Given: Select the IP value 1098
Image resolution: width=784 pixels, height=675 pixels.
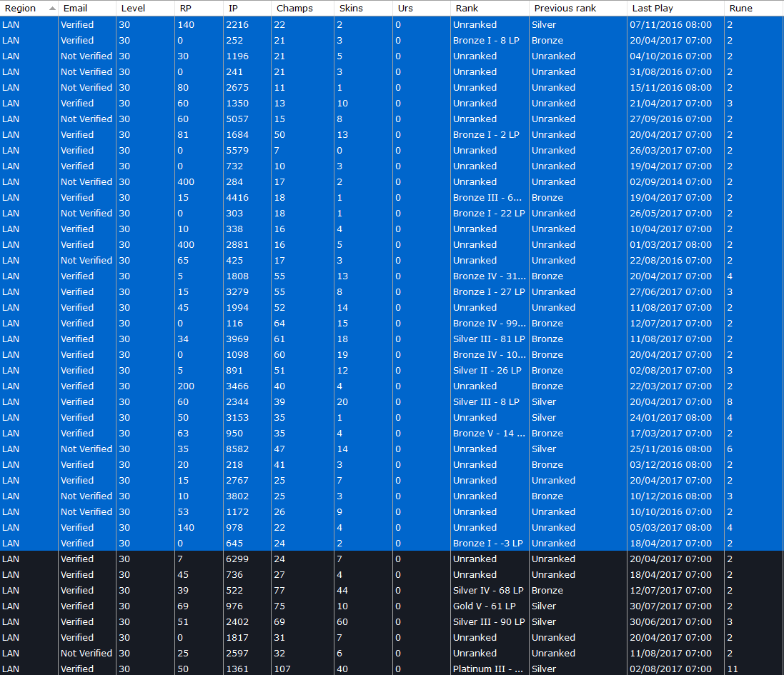Looking at the screenshot, I should click(237, 355).
